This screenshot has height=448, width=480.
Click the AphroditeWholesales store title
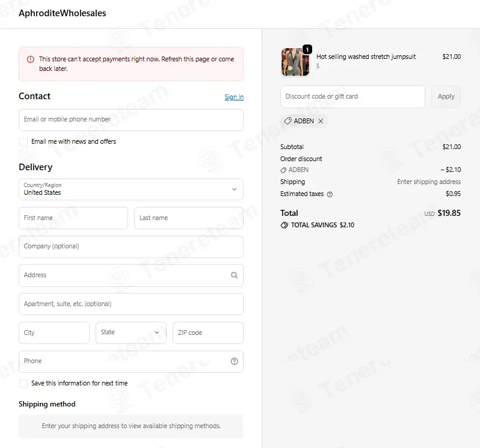click(63, 13)
